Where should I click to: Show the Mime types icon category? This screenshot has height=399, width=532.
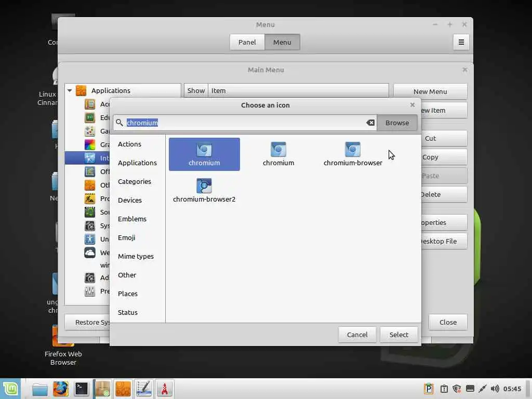click(x=136, y=256)
